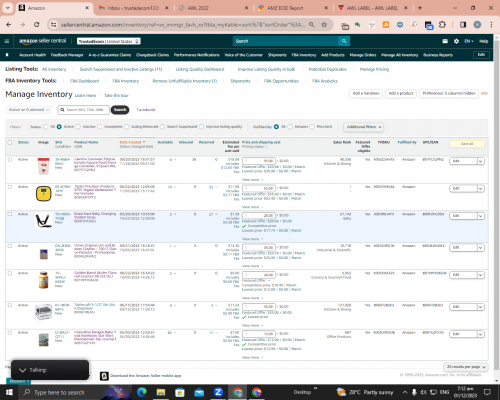Open the Edit dropdown arrow for Koala Kare row
This screenshot has height=400, width=500.
click(480, 216)
